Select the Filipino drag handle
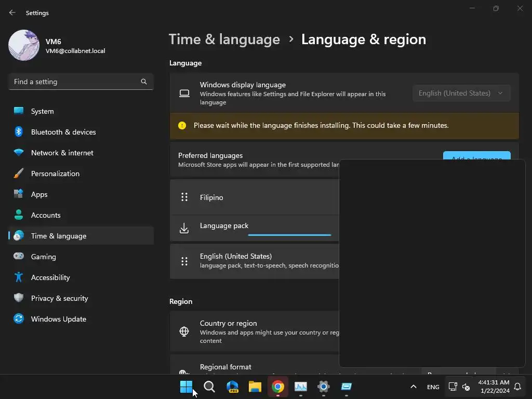The height and width of the screenshot is (399, 532). click(184, 197)
